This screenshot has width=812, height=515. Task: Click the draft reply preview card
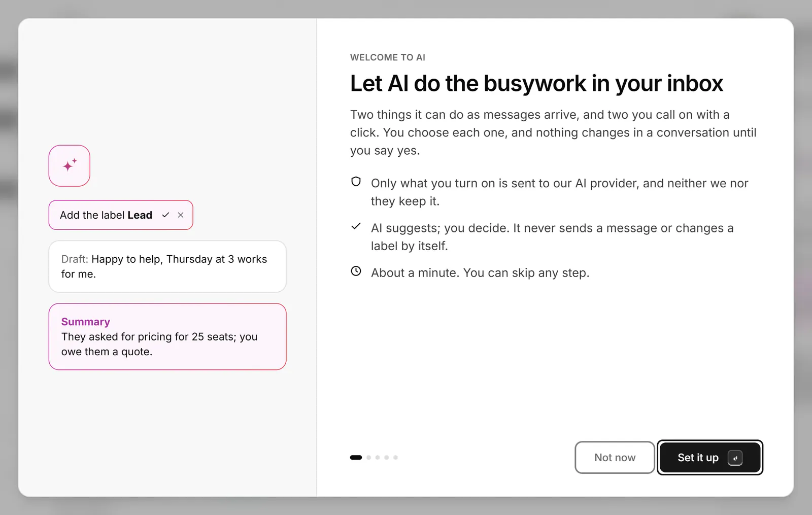point(167,266)
